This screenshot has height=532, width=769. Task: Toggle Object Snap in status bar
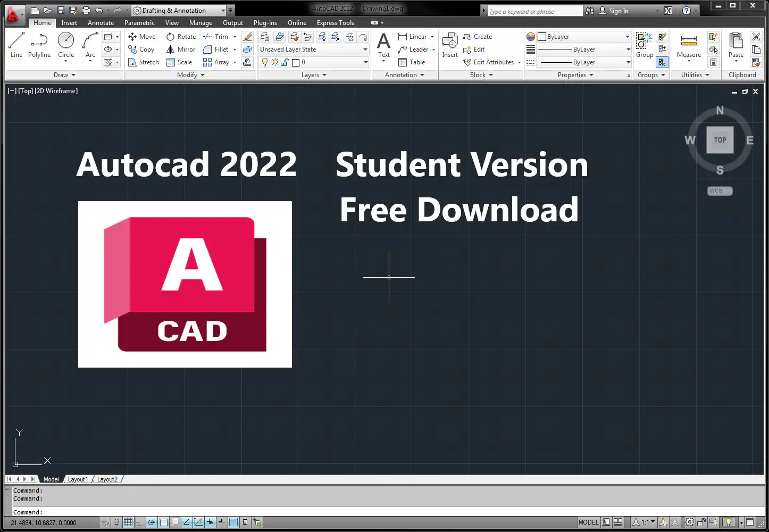(163, 522)
